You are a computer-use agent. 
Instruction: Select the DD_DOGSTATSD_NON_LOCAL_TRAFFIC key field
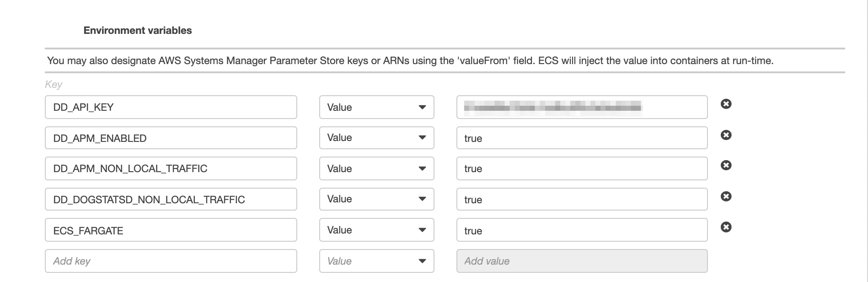click(171, 199)
